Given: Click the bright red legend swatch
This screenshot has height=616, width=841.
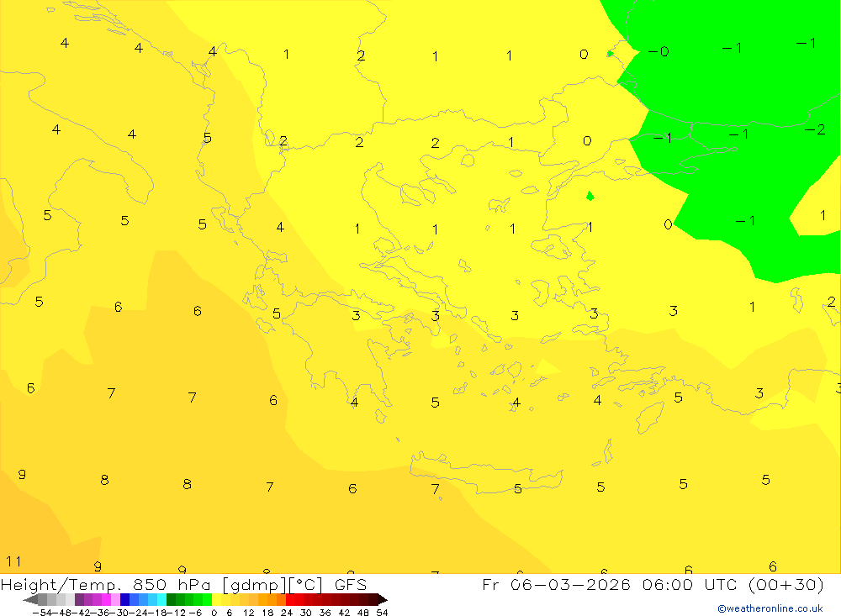Looking at the screenshot, I should click(x=290, y=600).
